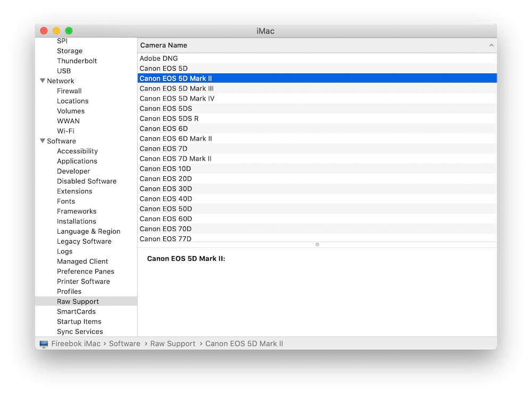Select Canon EOS 6D Mark II row
The height and width of the screenshot is (396, 532).
317,138
